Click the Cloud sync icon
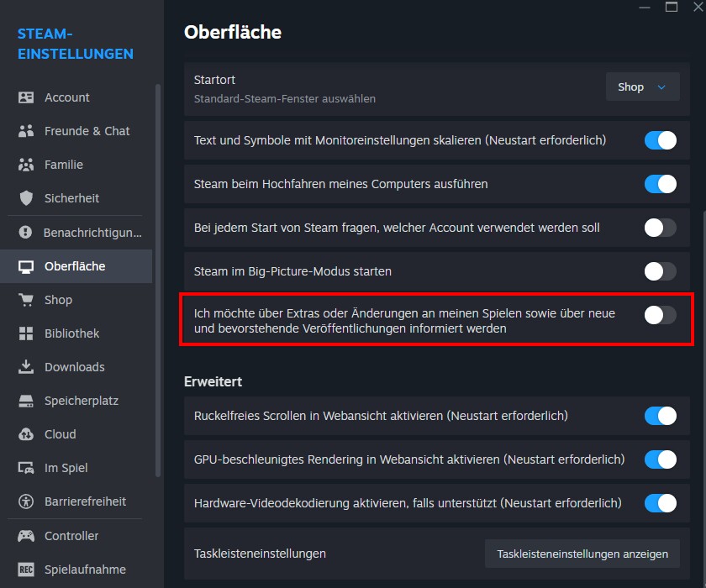 (x=26, y=434)
